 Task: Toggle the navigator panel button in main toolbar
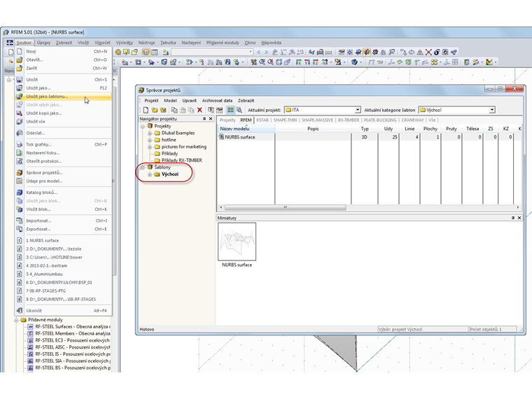point(146,52)
